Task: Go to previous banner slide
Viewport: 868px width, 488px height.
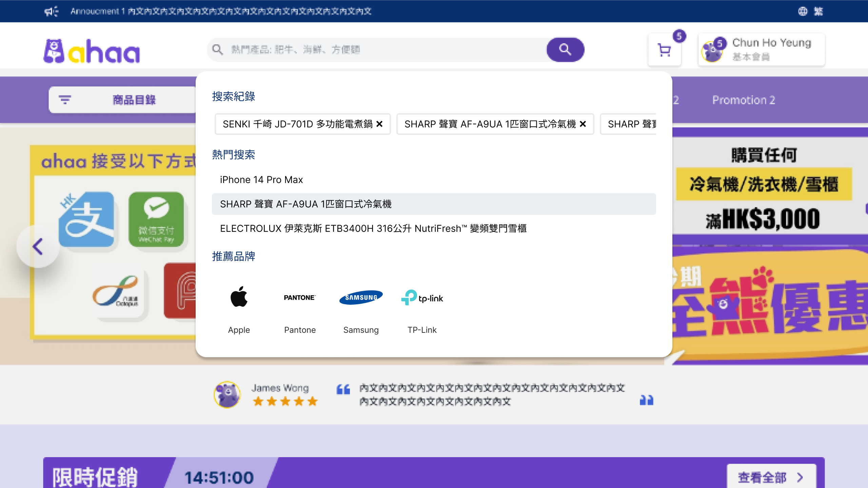Action: point(38,246)
